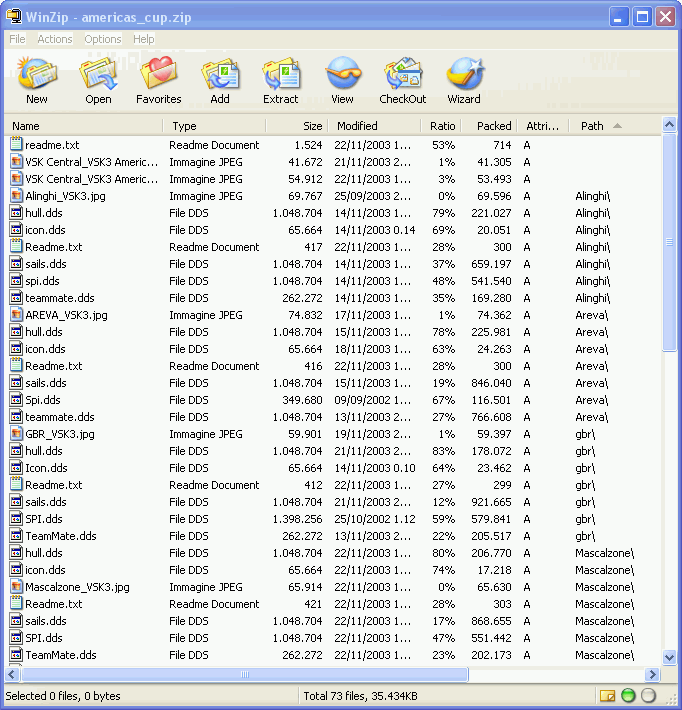This screenshot has width=682, height=710.
Task: Open the Actions menu
Action: (x=55, y=39)
